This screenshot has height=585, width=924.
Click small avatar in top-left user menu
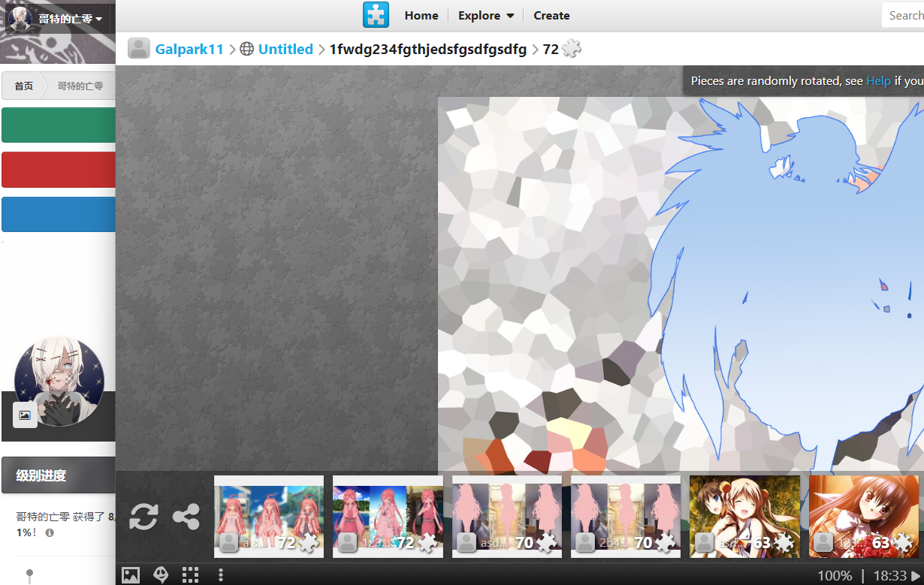[21, 18]
